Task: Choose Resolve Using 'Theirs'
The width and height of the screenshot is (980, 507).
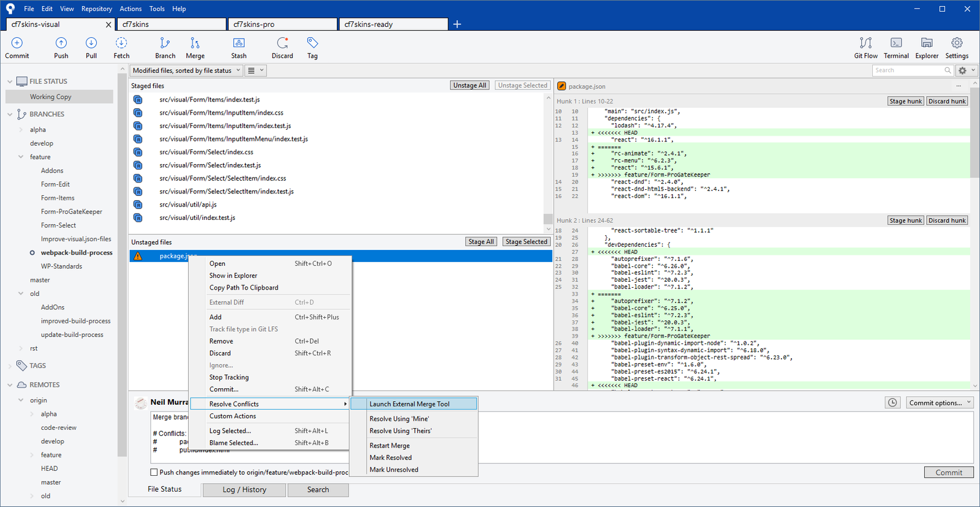Action: [401, 431]
